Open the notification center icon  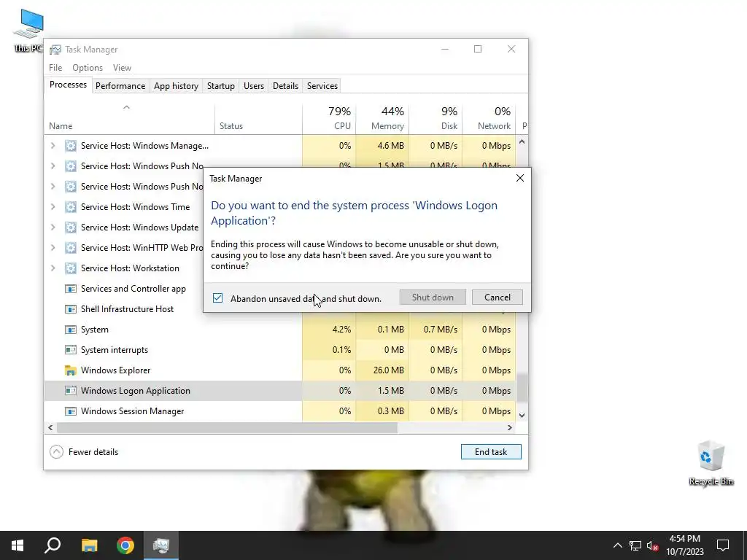coord(723,545)
